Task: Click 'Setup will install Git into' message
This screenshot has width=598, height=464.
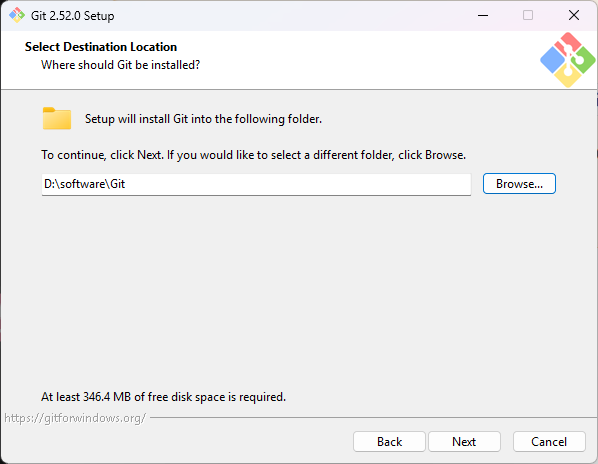Action: click(203, 119)
